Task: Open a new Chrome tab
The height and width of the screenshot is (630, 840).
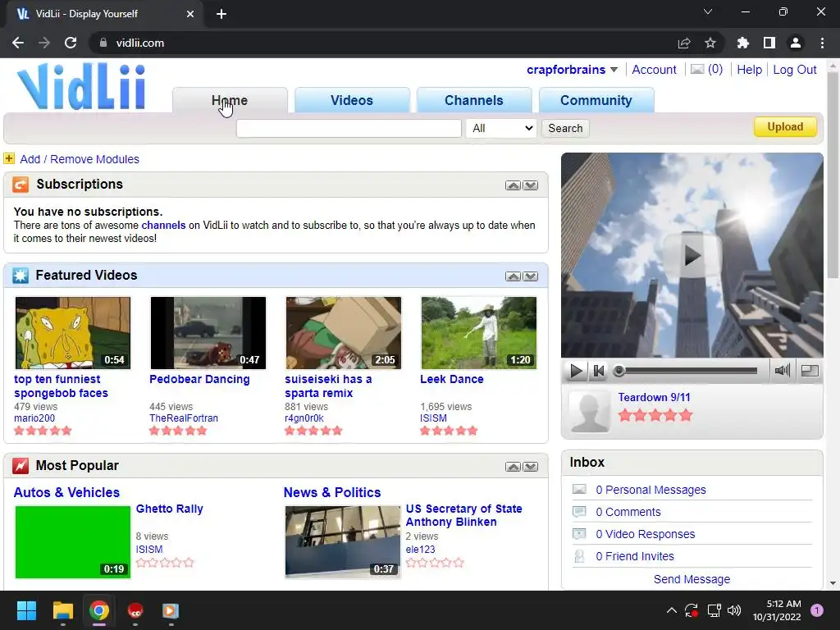Action: coord(221,14)
